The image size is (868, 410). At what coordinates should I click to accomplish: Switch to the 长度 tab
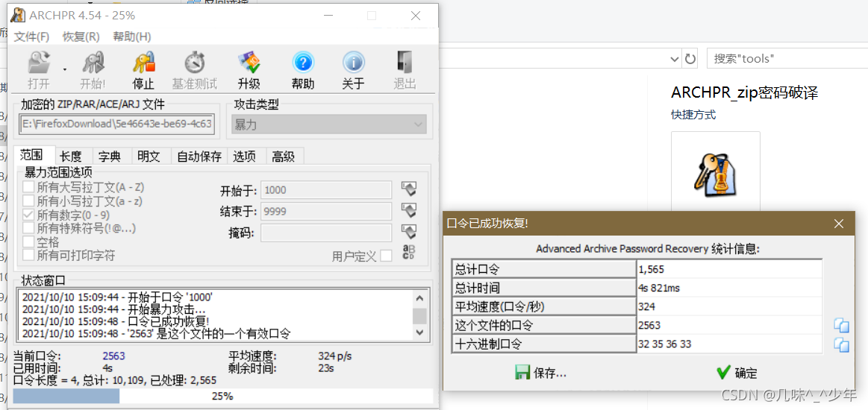coord(71,157)
